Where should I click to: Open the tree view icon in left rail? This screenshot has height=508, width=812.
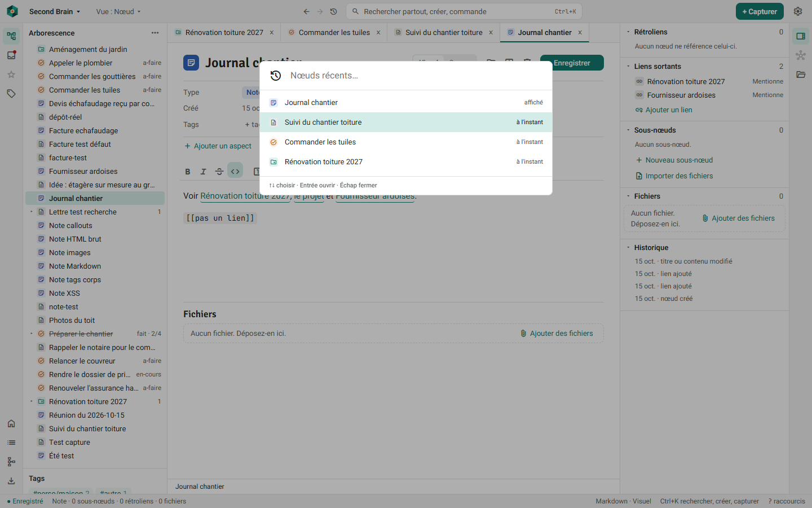pos(11,36)
